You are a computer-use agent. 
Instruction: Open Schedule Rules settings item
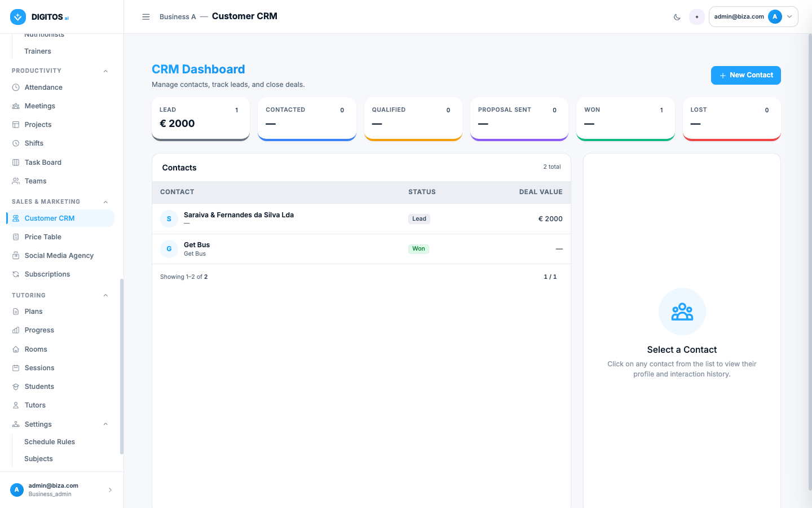[x=50, y=442]
